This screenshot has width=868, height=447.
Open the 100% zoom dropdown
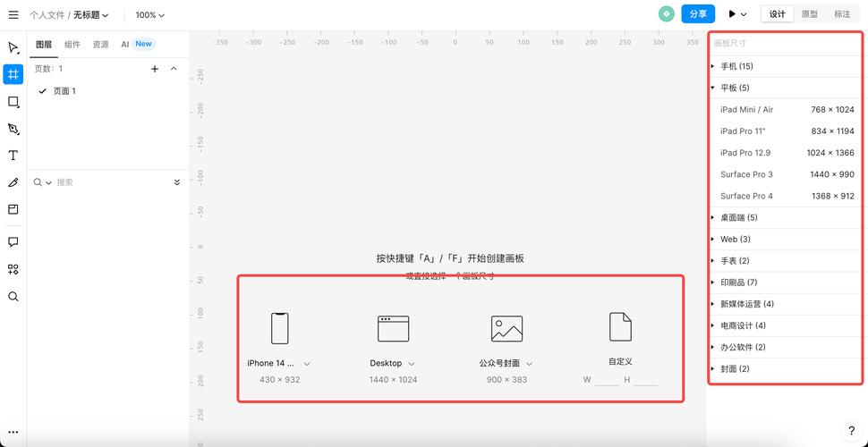(150, 15)
